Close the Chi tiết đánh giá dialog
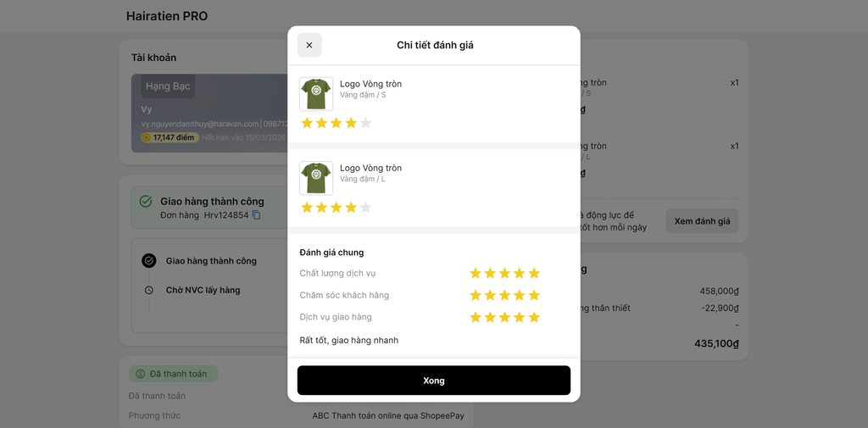 coord(309,46)
